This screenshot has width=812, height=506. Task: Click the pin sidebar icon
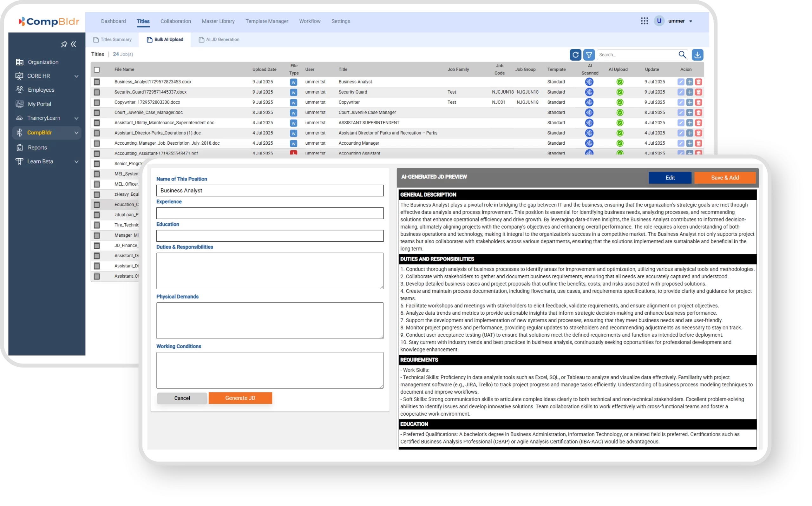(64, 44)
